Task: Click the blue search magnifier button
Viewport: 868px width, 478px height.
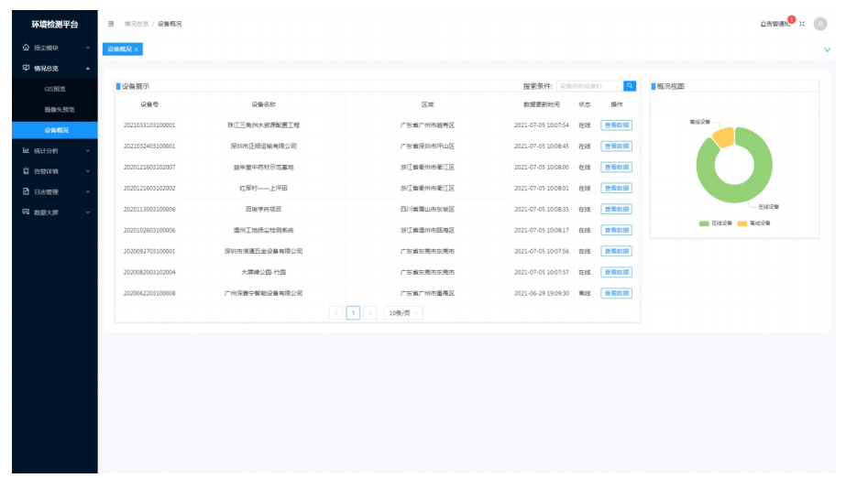Action: [x=630, y=86]
